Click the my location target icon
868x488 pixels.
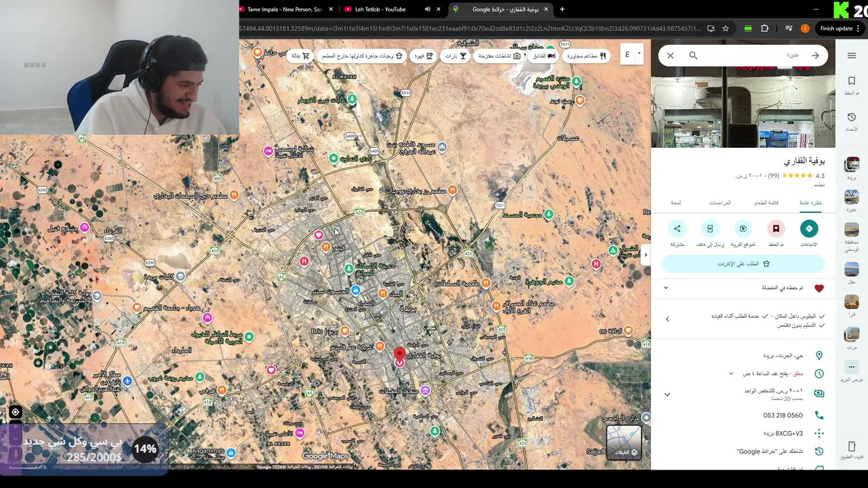(15, 412)
